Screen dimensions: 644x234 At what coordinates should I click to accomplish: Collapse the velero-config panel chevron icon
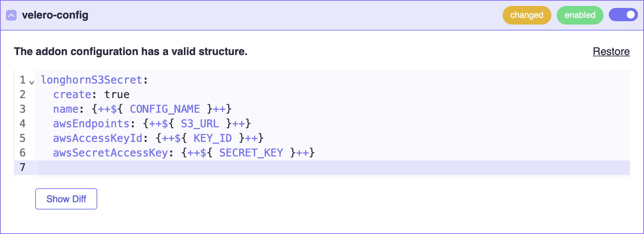coord(11,15)
